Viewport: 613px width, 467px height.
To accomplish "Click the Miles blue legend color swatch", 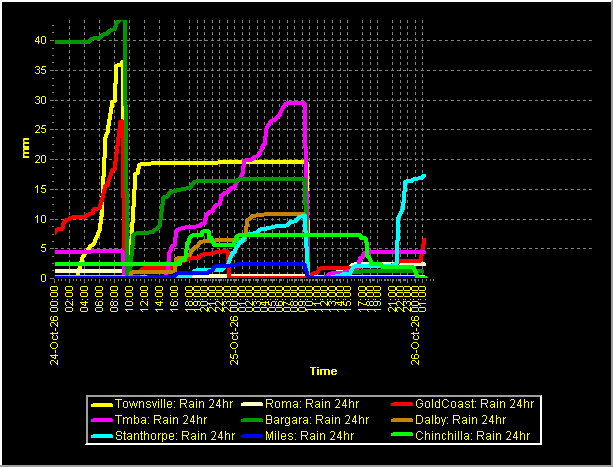I will pos(252,436).
